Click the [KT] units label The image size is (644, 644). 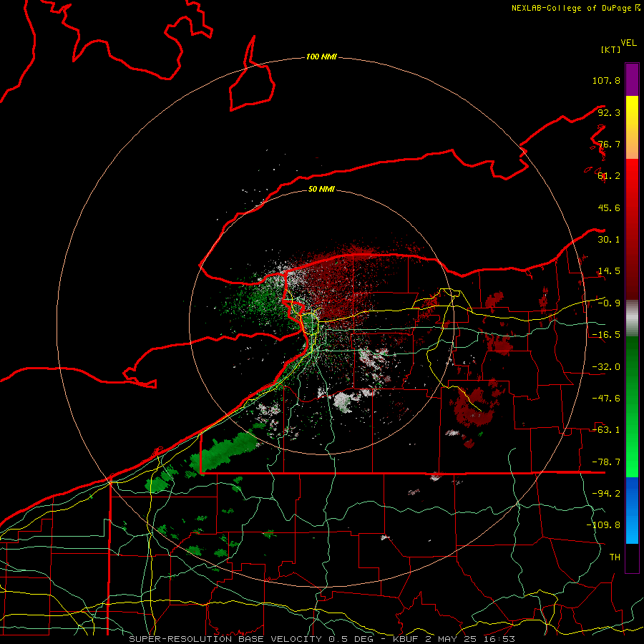point(610,49)
